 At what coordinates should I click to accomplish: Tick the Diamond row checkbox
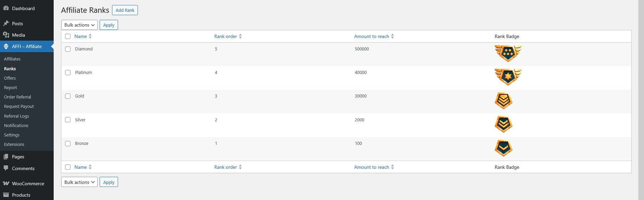coord(68,49)
